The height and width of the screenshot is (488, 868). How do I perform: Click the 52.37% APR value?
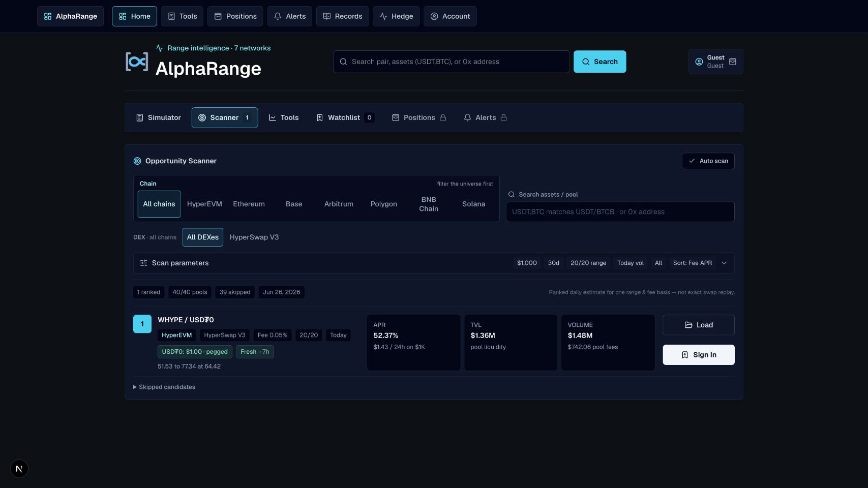pyautogui.click(x=386, y=335)
